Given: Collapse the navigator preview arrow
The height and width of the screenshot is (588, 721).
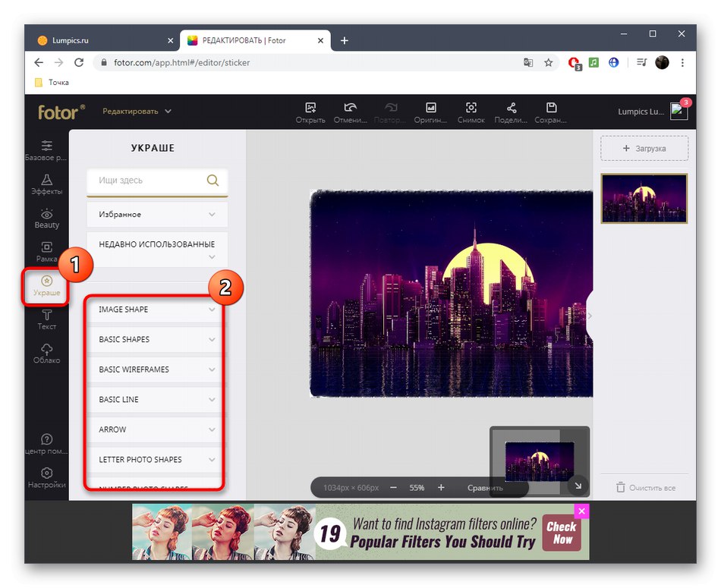Looking at the screenshot, I should (x=578, y=486).
